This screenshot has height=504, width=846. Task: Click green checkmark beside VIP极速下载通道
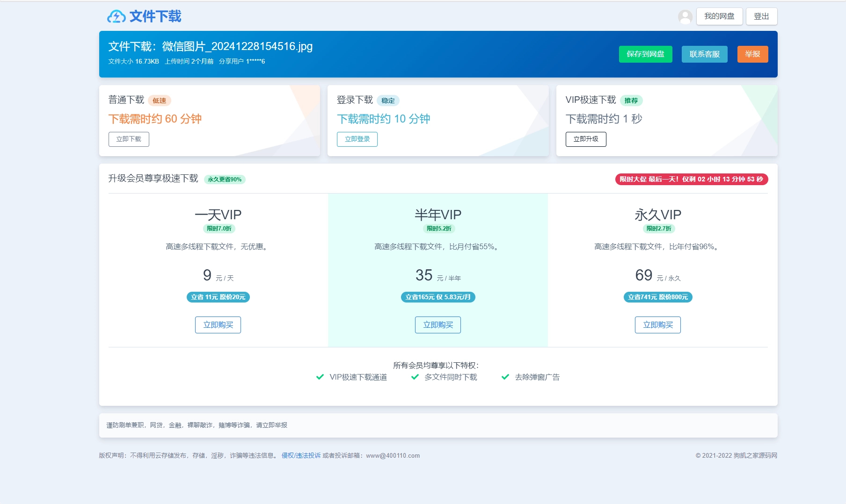(320, 377)
